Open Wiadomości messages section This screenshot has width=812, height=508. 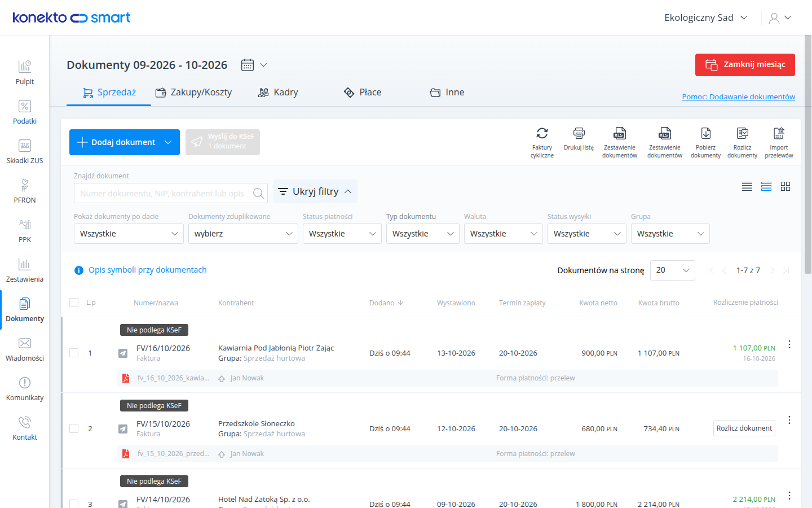pos(25,349)
